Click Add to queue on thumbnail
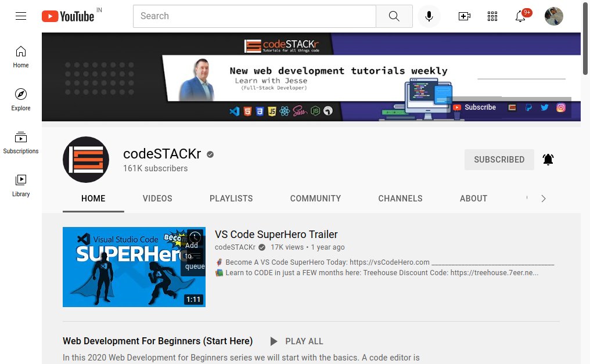The height and width of the screenshot is (364, 590). coord(195,256)
